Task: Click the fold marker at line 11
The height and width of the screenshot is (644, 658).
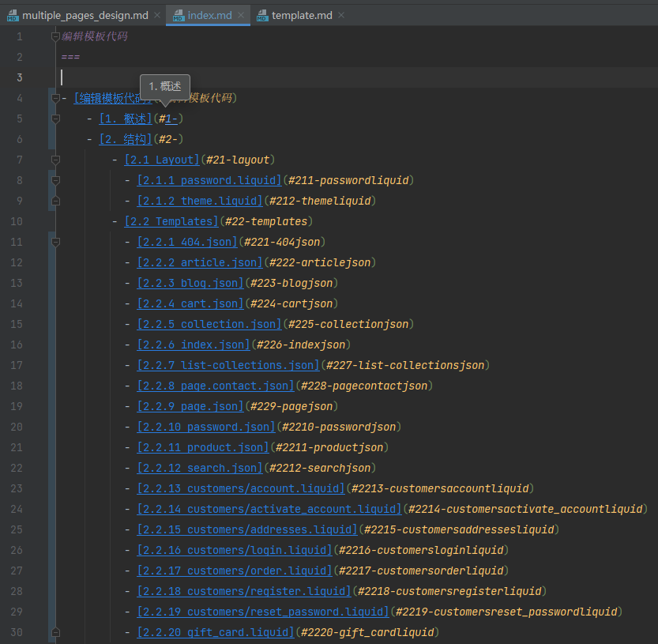Action: [55, 242]
